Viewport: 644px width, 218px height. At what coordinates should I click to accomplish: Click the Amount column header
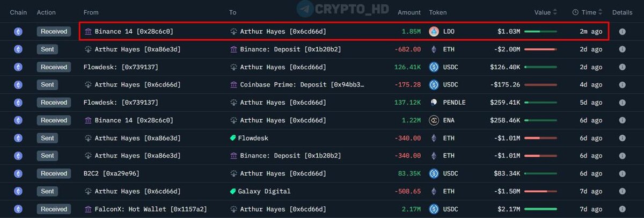tap(409, 12)
